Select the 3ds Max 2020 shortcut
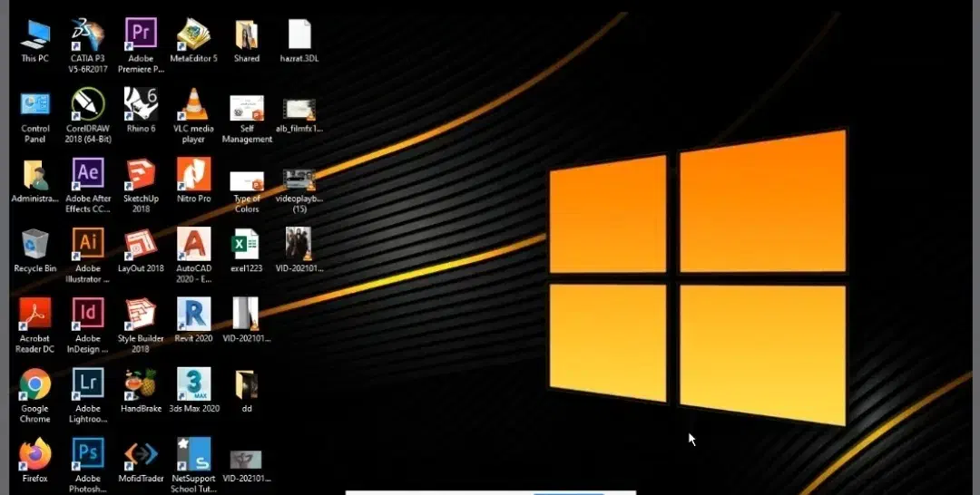The width and height of the screenshot is (980, 495). [193, 384]
